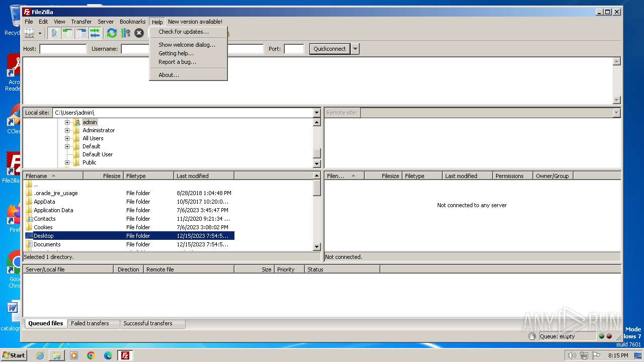The width and height of the screenshot is (644, 362).
Task: Toggle remote directory tree display
Action: (x=82, y=33)
